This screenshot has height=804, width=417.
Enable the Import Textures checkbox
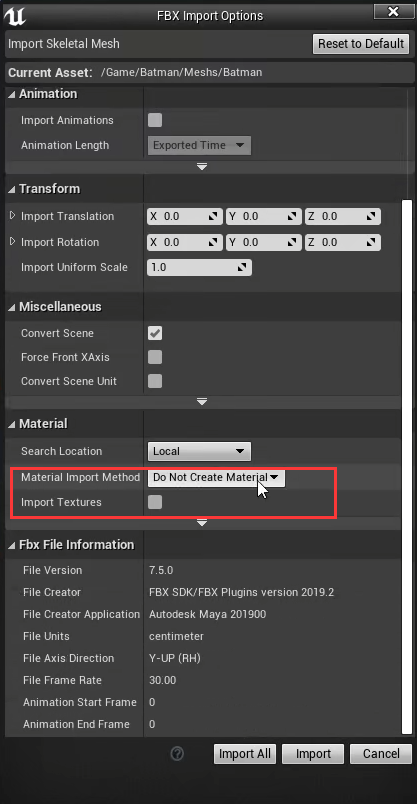(x=155, y=502)
